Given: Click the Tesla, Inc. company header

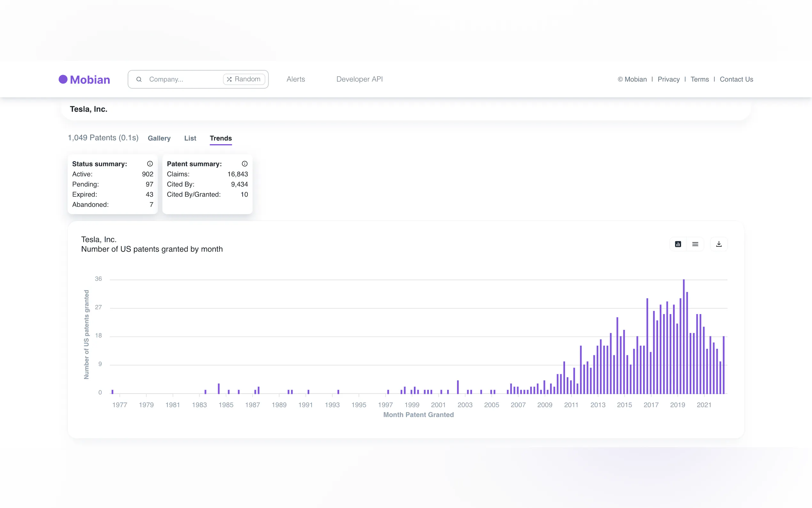Looking at the screenshot, I should coord(89,109).
